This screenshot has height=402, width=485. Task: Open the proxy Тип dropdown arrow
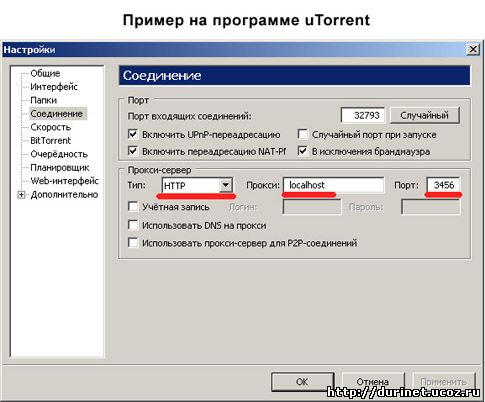pos(226,185)
